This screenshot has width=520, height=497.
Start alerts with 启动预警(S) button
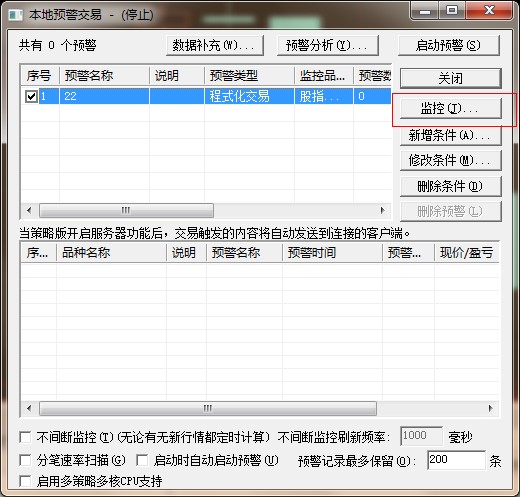[449, 45]
